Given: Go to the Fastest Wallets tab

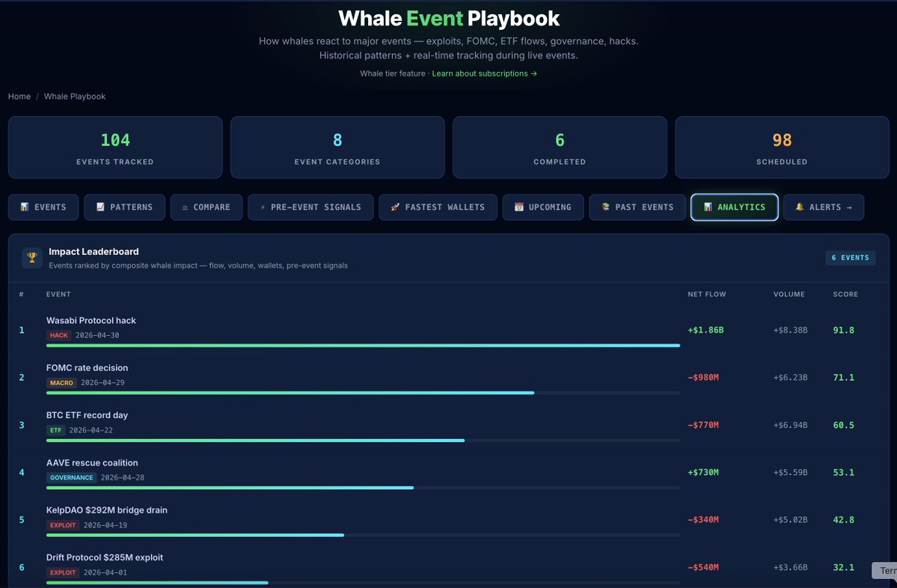Looking at the screenshot, I should tap(438, 207).
